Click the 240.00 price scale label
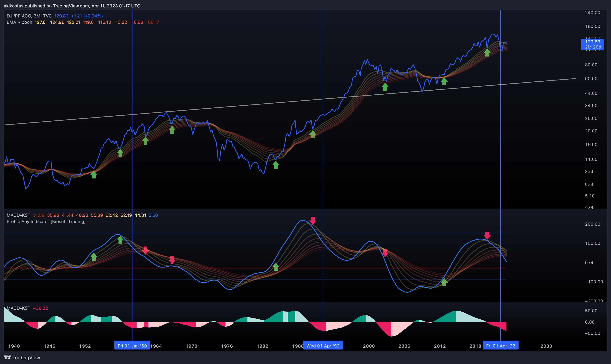Viewport: 611px width, 364px height. click(x=592, y=12)
